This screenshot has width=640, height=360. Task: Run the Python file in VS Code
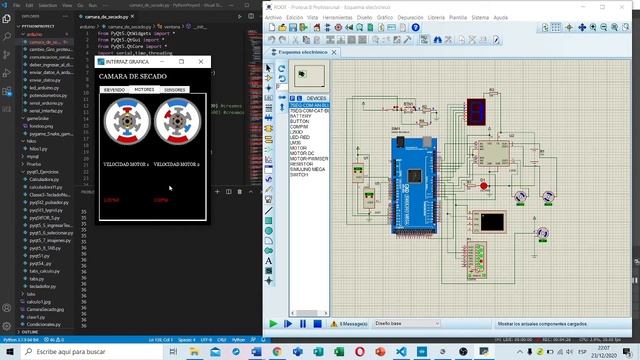pos(240,16)
